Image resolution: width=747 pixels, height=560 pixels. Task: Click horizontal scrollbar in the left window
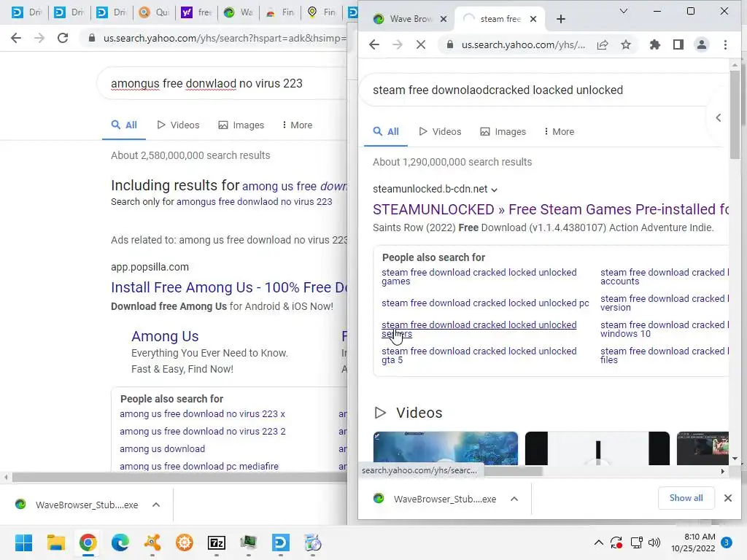pos(179,477)
